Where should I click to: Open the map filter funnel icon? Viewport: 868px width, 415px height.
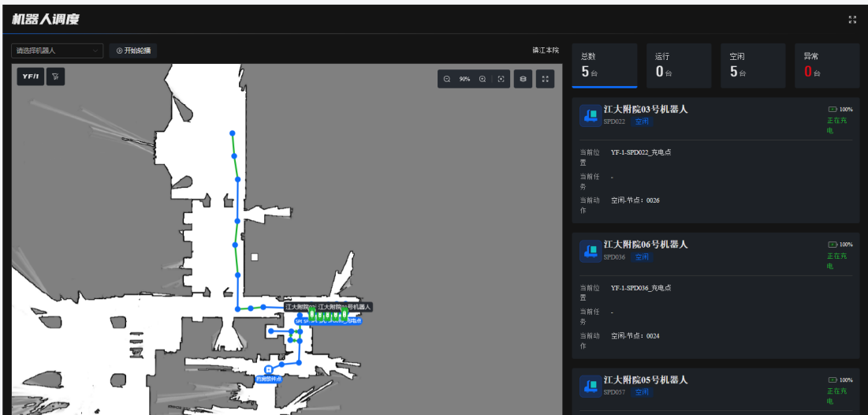[55, 77]
